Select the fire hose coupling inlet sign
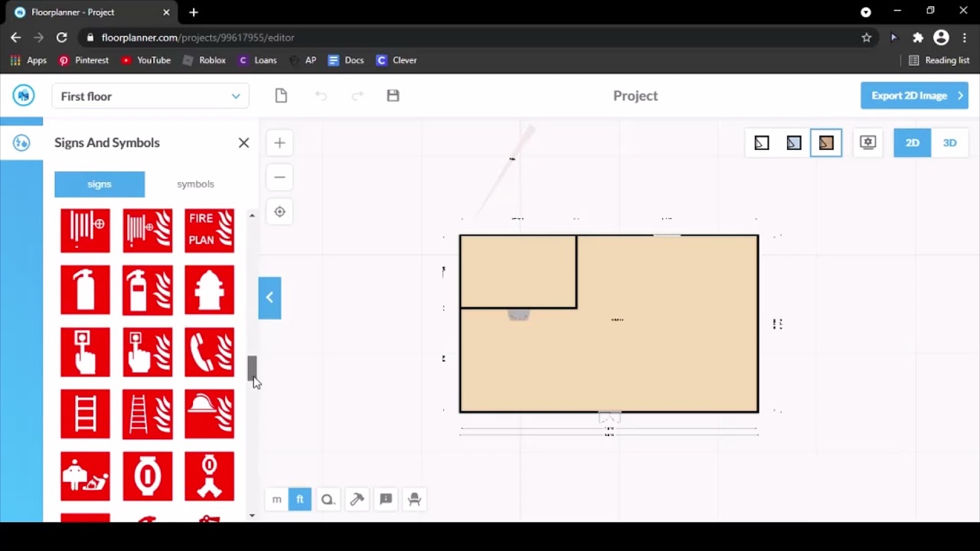 [x=147, y=476]
